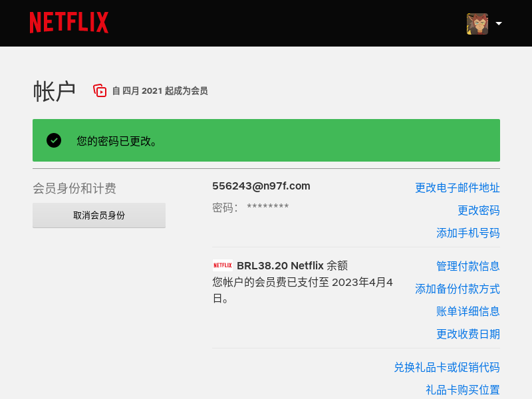Click the Netflix logo in header
Image resolution: width=532 pixels, height=399 pixels.
pyautogui.click(x=69, y=23)
